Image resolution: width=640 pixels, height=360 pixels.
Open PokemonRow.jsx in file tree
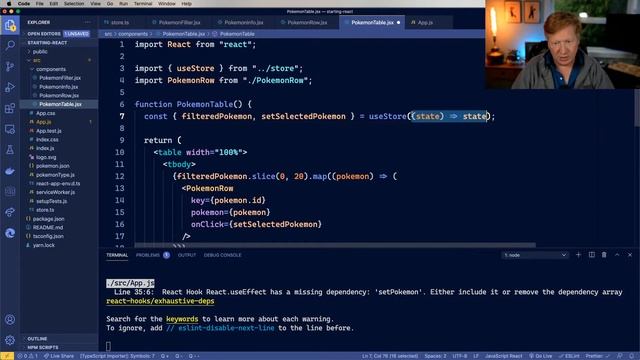tap(59, 95)
